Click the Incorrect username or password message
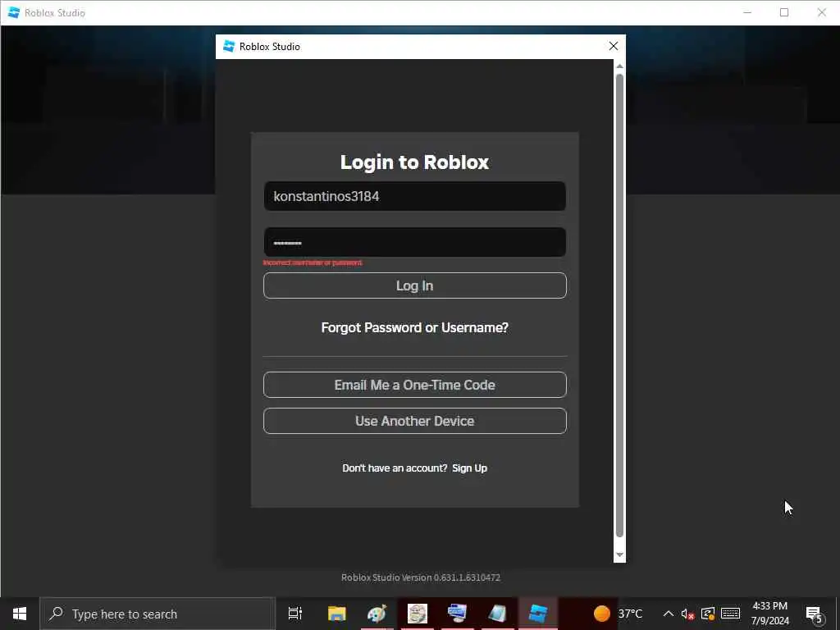Screen dimensions: 840x630 tap(313, 262)
